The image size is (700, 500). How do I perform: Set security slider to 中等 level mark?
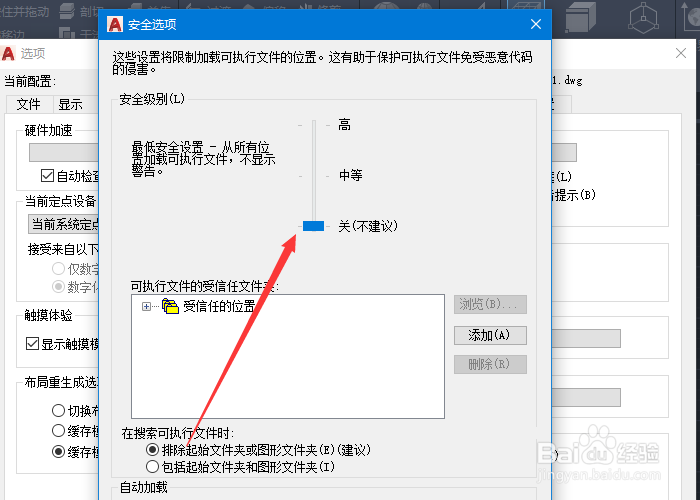click(x=314, y=176)
